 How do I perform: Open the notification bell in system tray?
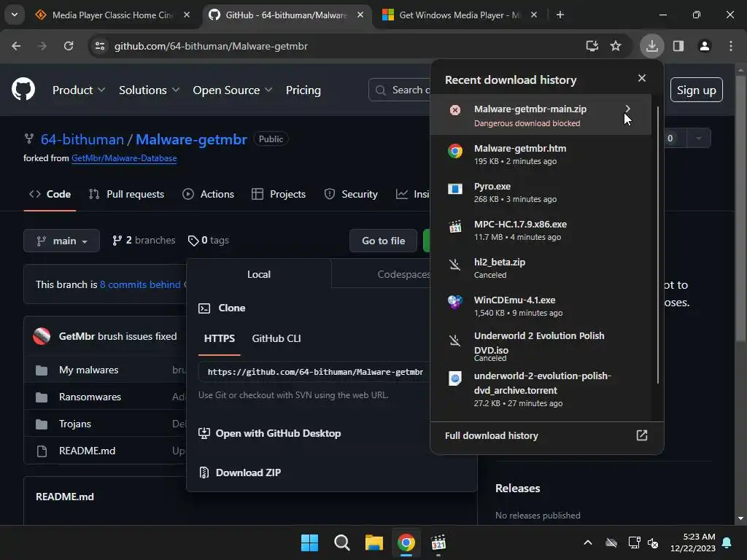[x=727, y=542]
